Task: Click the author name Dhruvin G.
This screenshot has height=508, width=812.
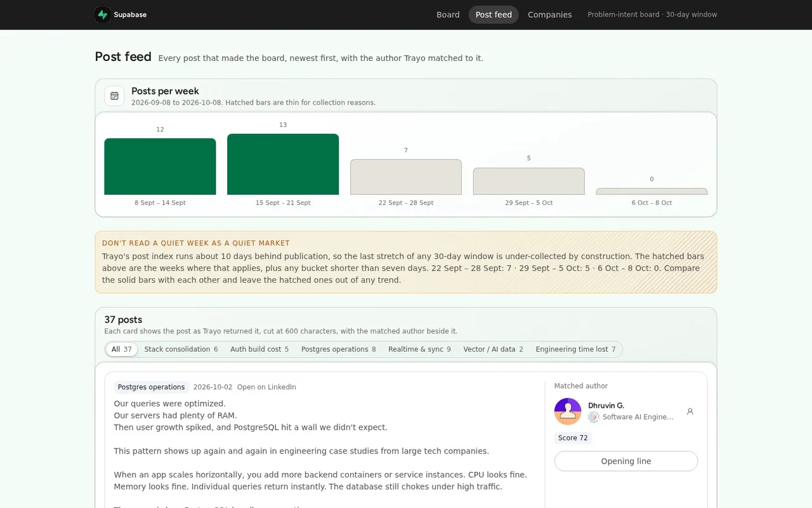Action: 606,405
